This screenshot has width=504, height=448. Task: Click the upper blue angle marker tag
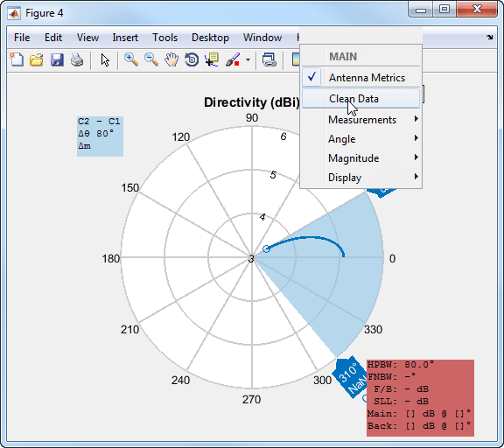coord(381,192)
